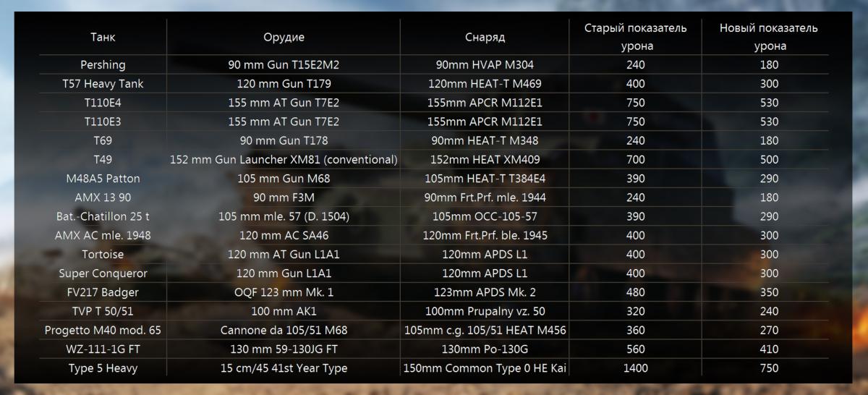Select the "90 mm F3M" gun cell
Image resolution: width=868 pixels, height=395 pixels.
284,197
